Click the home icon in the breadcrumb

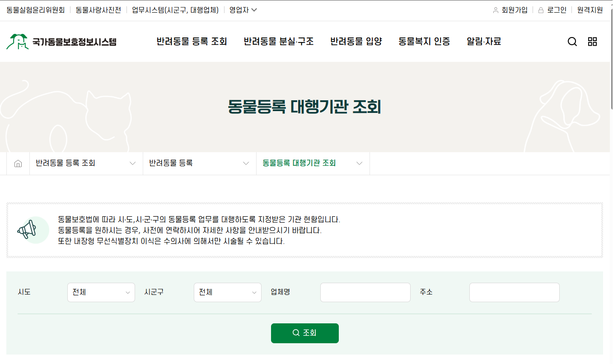[18, 163]
